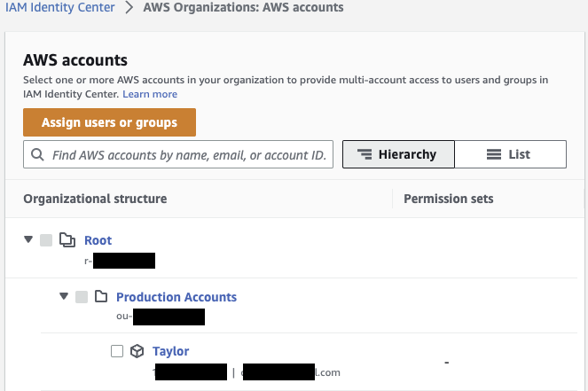Click the Root organization folder icon

tap(67, 240)
